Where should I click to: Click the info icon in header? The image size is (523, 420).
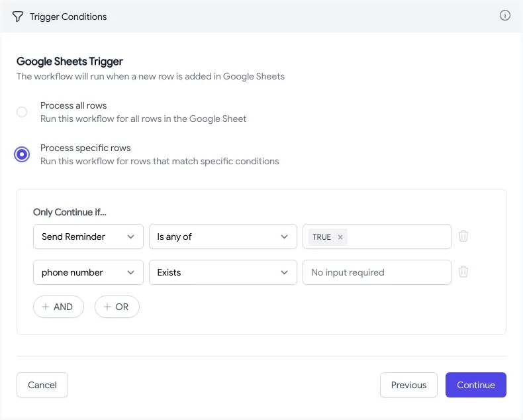click(505, 16)
